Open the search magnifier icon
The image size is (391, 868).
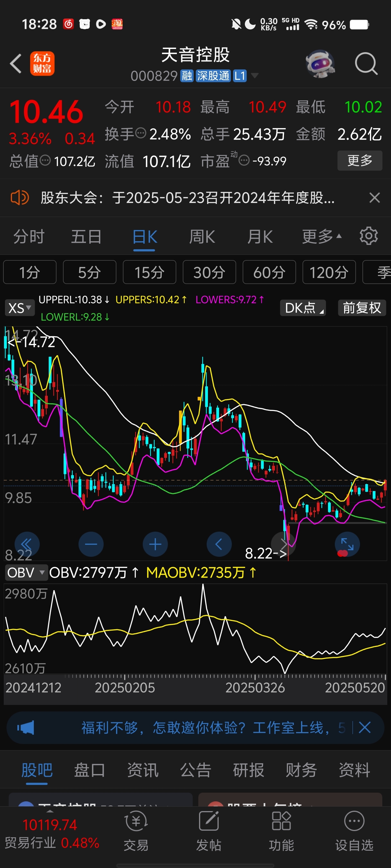tap(366, 63)
